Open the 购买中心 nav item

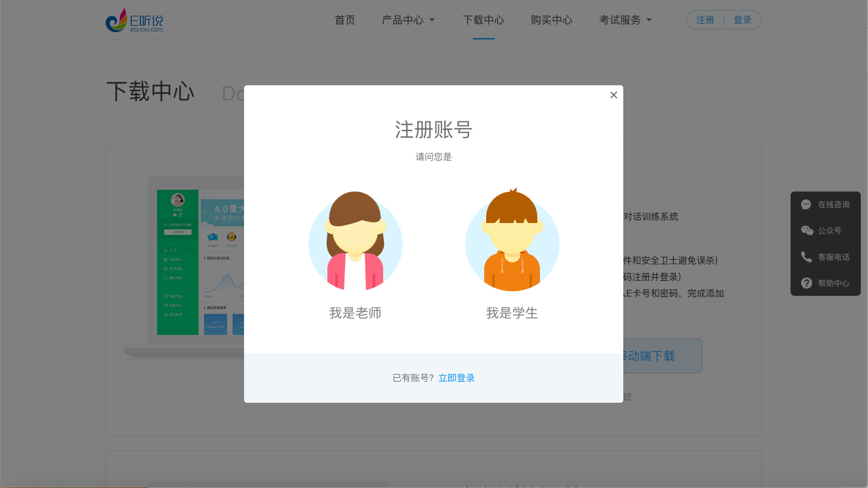pyautogui.click(x=552, y=20)
